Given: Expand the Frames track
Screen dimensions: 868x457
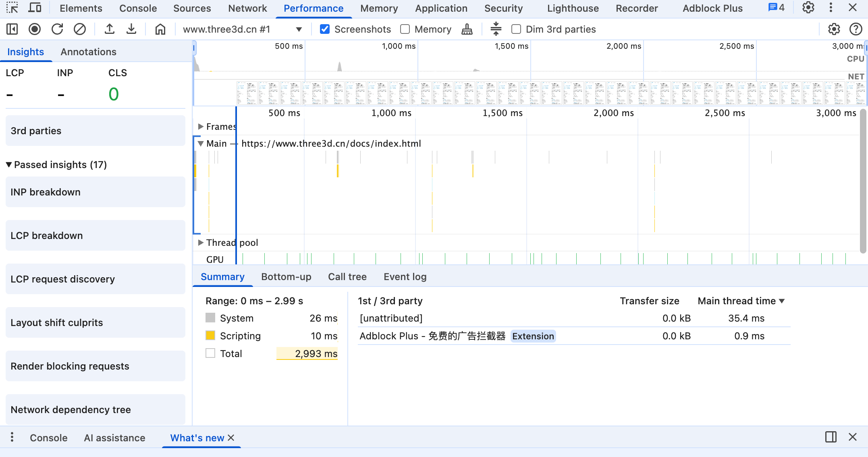Looking at the screenshot, I should click(x=201, y=127).
